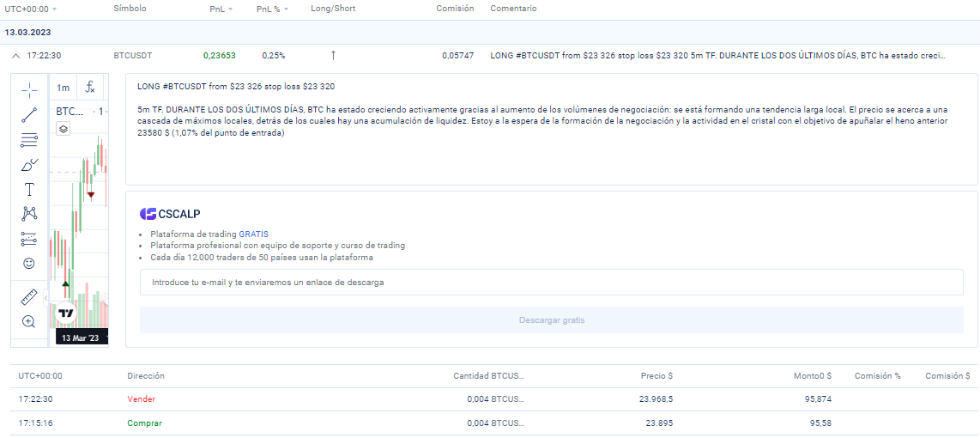Click the Descargar gratis button

[x=551, y=320]
